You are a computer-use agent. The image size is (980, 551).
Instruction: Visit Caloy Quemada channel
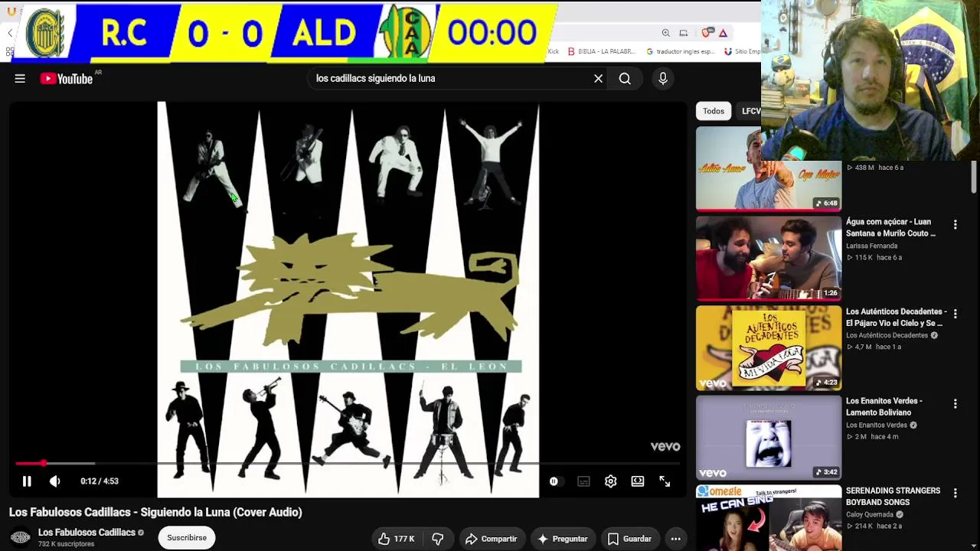click(x=870, y=514)
